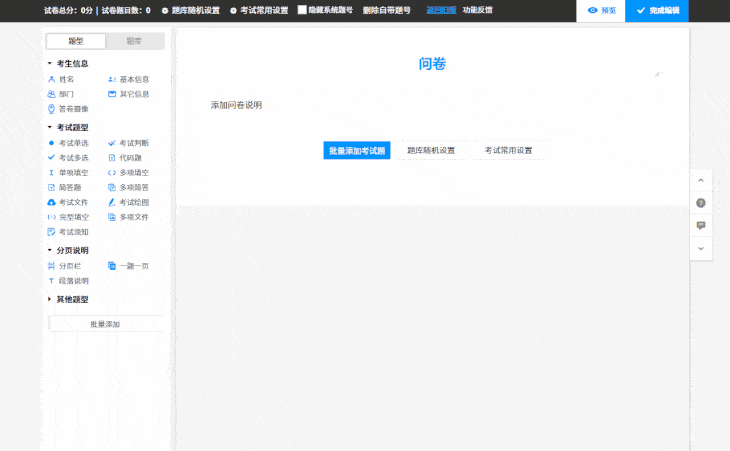Open 考试常用设置 in the top bar
Screen dimensions: 730x451
[x=259, y=10]
